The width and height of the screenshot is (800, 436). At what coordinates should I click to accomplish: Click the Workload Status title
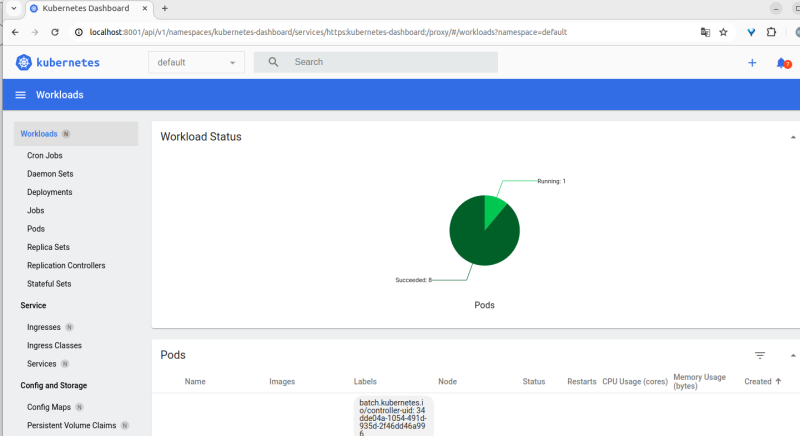(x=201, y=137)
